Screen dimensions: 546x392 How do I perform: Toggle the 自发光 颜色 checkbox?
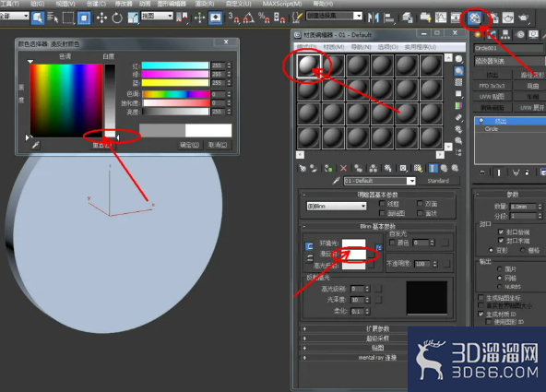(x=392, y=243)
